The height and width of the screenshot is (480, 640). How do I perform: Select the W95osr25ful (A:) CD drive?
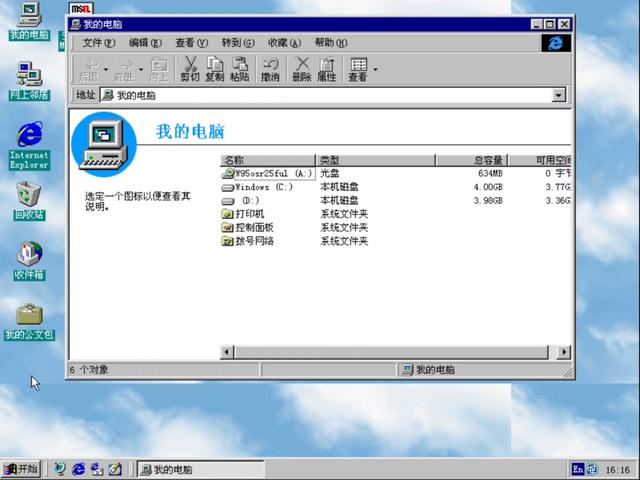[267, 173]
